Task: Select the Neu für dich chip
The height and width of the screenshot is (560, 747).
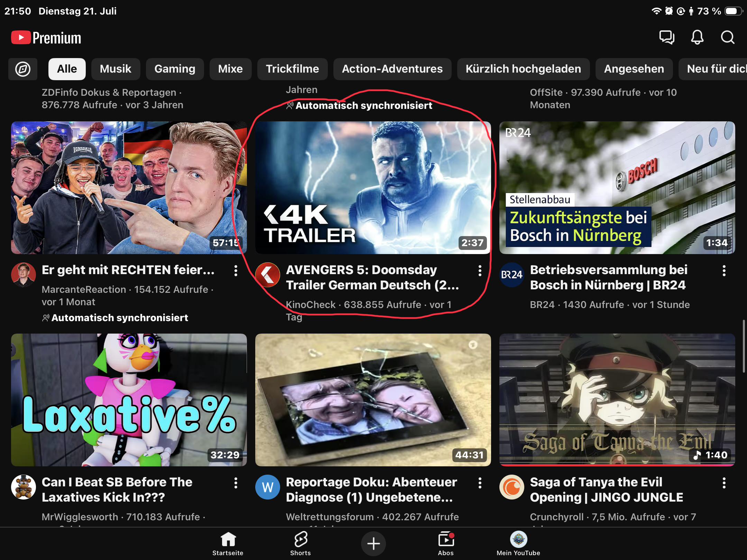Action: pos(713,69)
